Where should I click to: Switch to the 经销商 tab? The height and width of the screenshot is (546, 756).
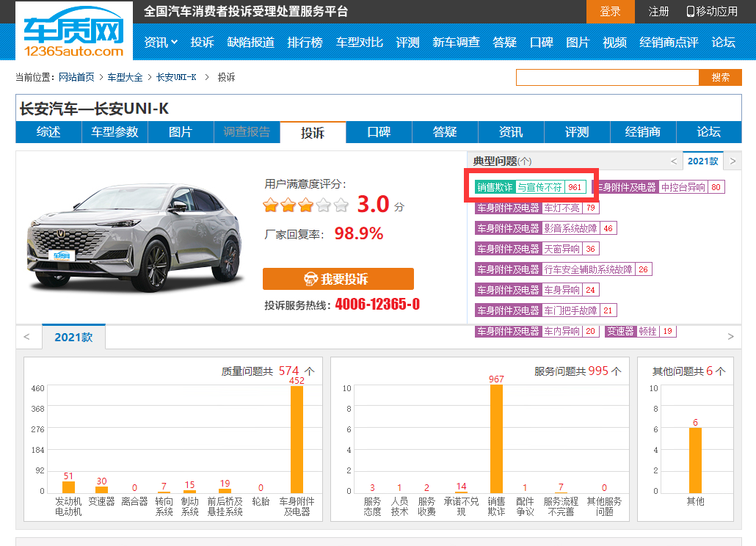(x=643, y=132)
